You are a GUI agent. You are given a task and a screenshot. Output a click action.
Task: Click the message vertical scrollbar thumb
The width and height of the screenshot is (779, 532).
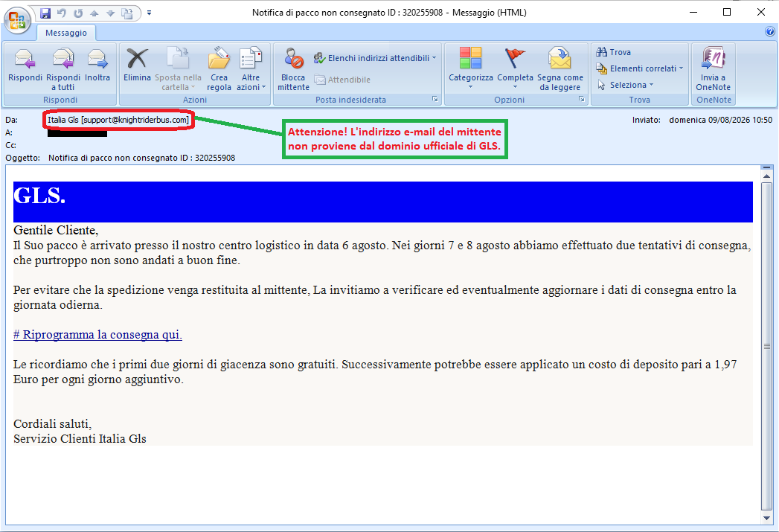pyautogui.click(x=766, y=346)
